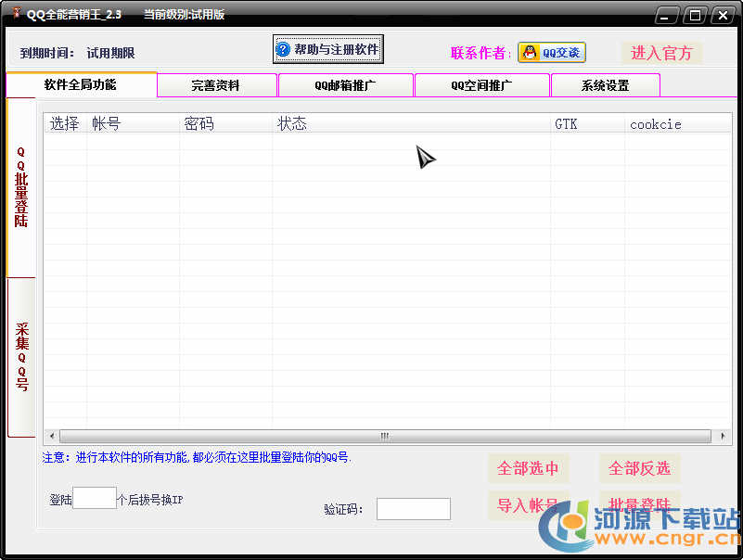The height and width of the screenshot is (560, 743).
Task: Click the horizontal scrollbar left arrow
Action: [52, 436]
